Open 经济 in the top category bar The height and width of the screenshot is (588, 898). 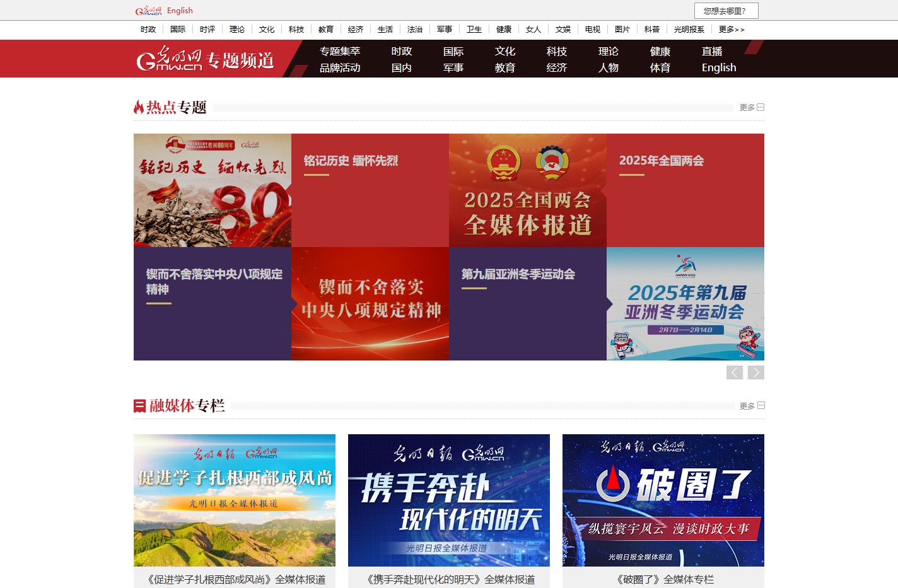click(356, 30)
